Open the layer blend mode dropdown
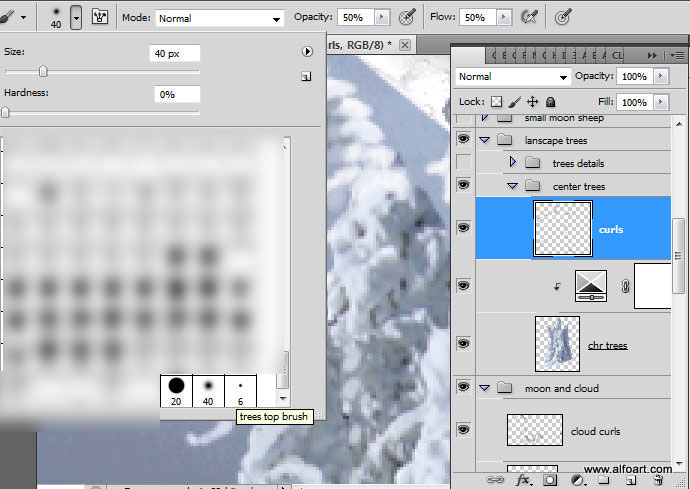690x489 pixels. click(x=513, y=77)
